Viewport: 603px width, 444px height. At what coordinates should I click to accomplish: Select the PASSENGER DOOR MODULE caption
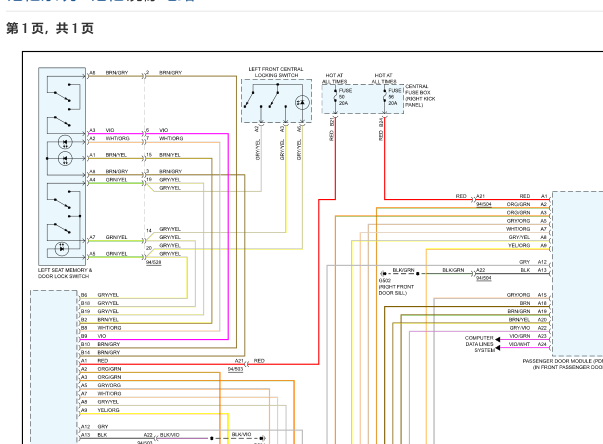[562, 364]
